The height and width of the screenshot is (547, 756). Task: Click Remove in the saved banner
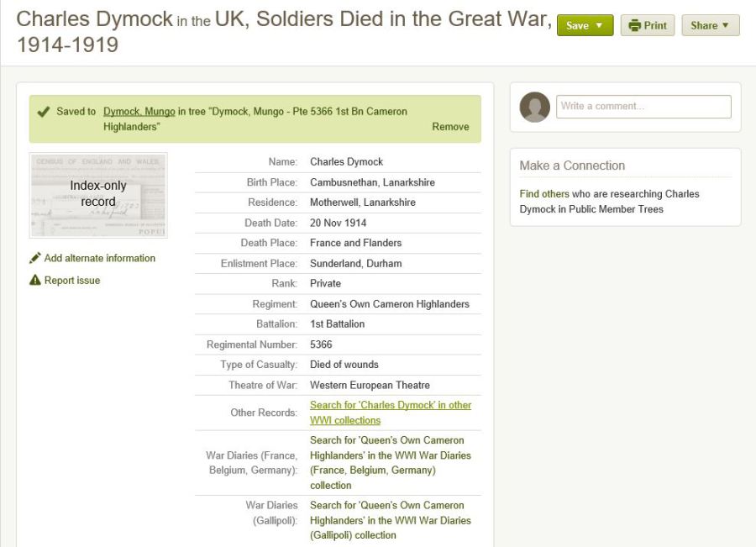450,127
